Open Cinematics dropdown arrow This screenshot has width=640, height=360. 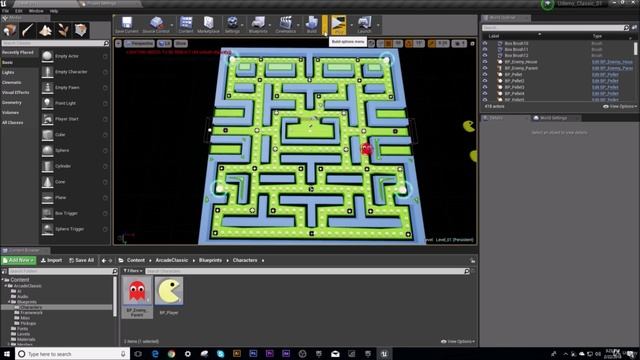click(298, 25)
